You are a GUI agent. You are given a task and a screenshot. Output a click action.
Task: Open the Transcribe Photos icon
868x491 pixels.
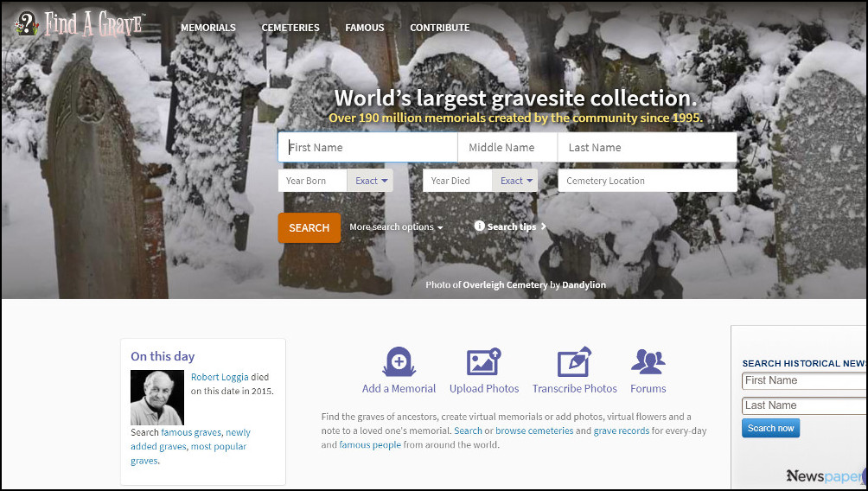point(574,362)
